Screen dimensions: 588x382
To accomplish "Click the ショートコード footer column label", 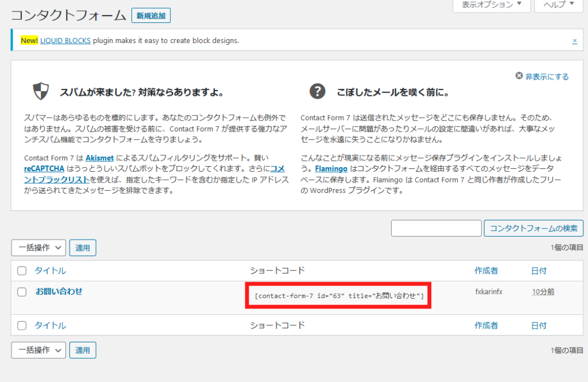I will pos(277,325).
